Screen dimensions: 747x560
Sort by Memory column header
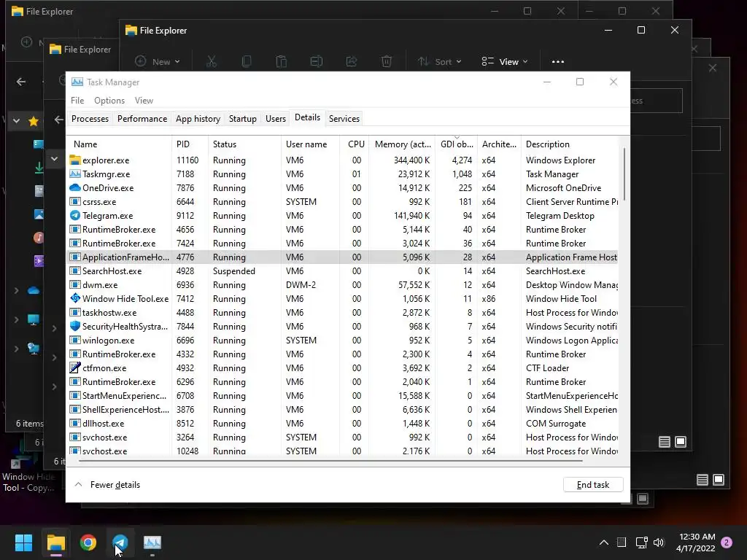pos(402,144)
